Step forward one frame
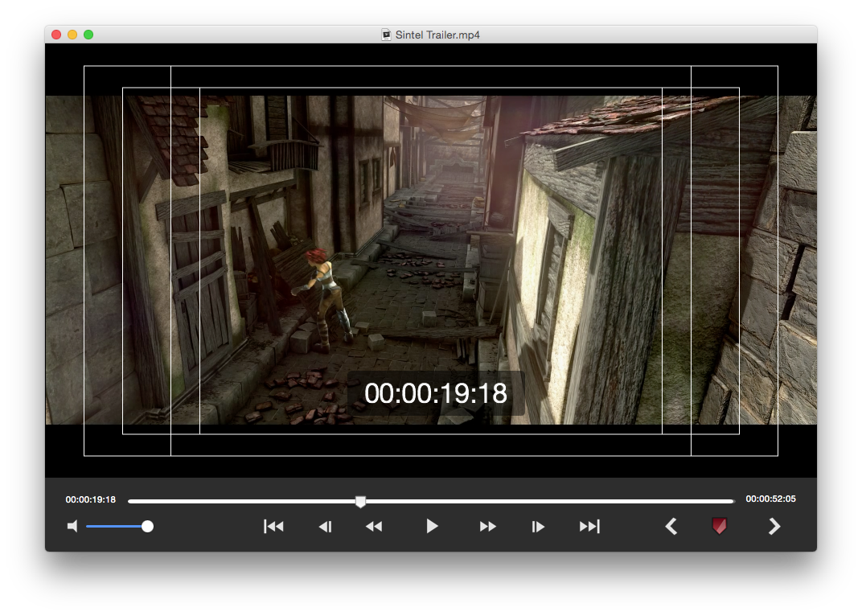 (538, 527)
